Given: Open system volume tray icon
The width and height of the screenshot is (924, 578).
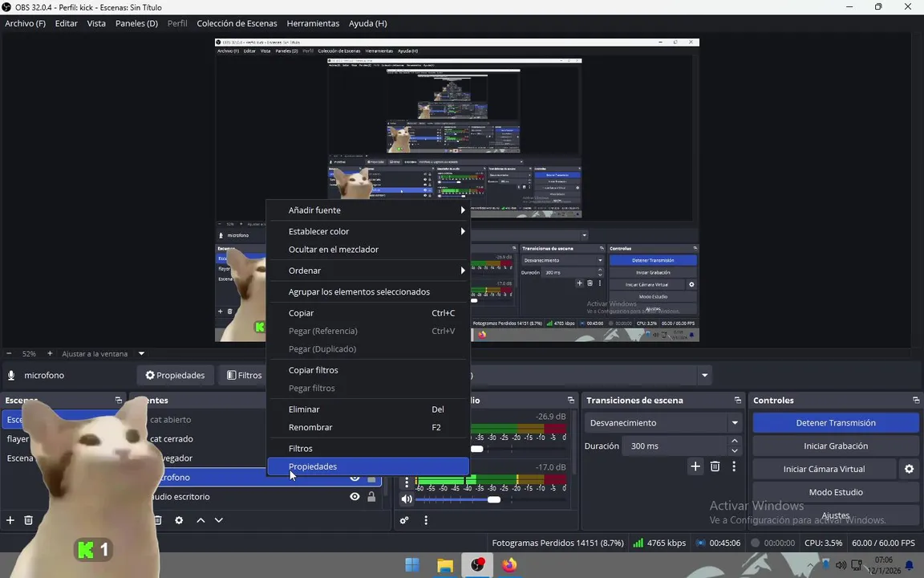Looking at the screenshot, I should (x=841, y=565).
